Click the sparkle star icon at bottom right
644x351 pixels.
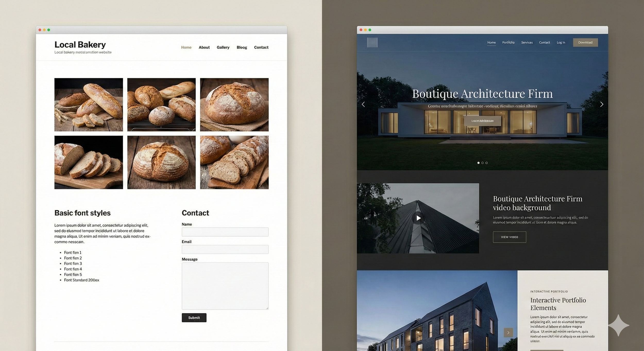[x=618, y=325]
